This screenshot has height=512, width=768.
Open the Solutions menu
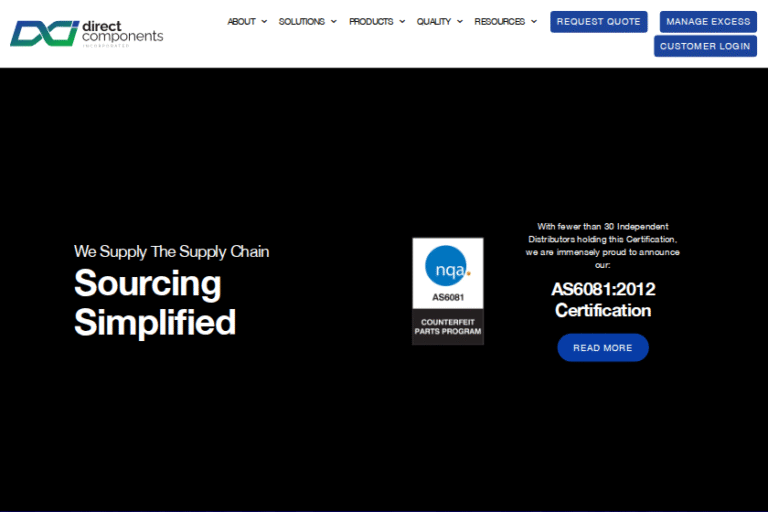pyautogui.click(x=301, y=21)
